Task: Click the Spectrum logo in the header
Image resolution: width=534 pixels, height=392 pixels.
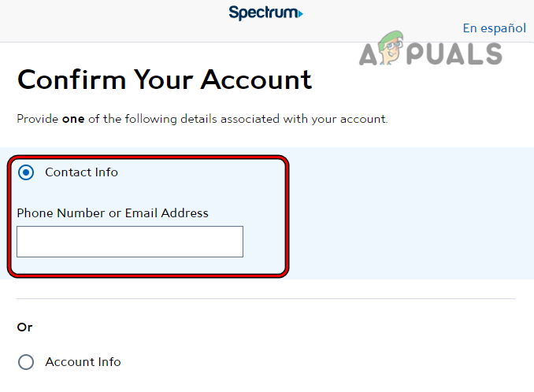Action: point(265,13)
